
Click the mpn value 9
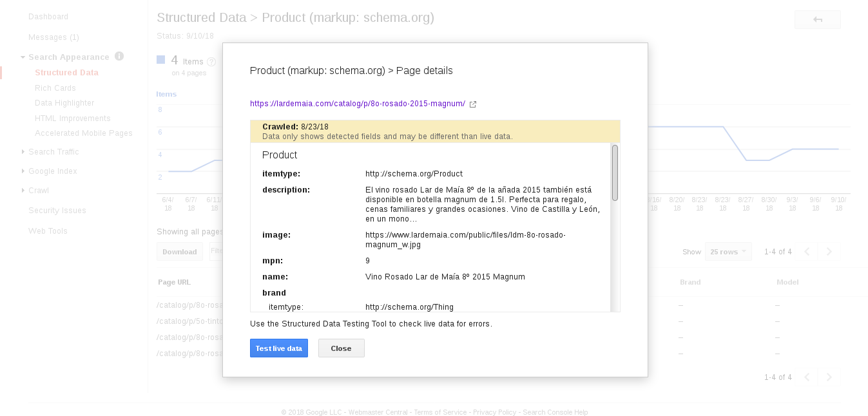tap(367, 261)
